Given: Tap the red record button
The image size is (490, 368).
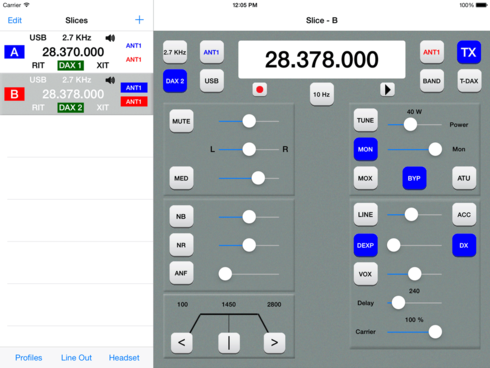Looking at the screenshot, I should 260,89.
